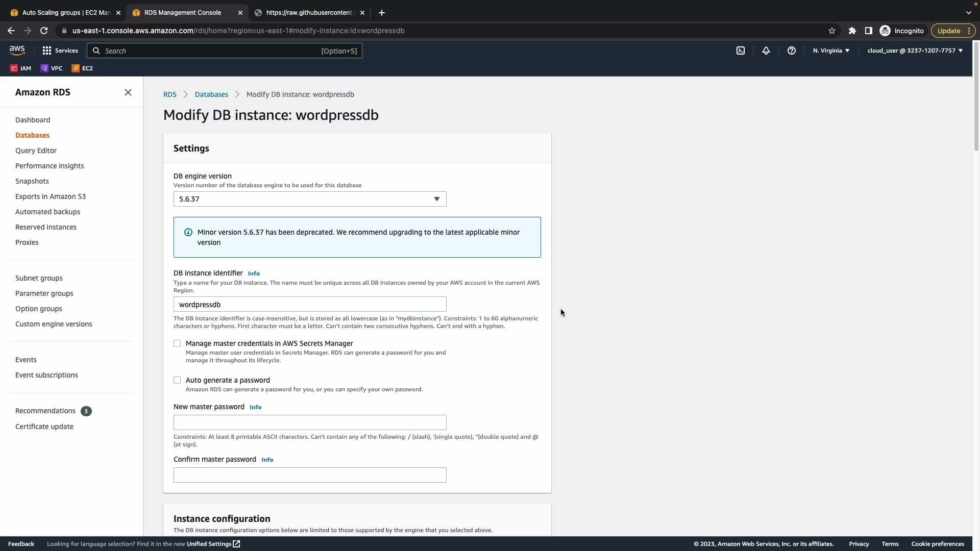Open the EC2 shortcut in favorites bar

82,68
